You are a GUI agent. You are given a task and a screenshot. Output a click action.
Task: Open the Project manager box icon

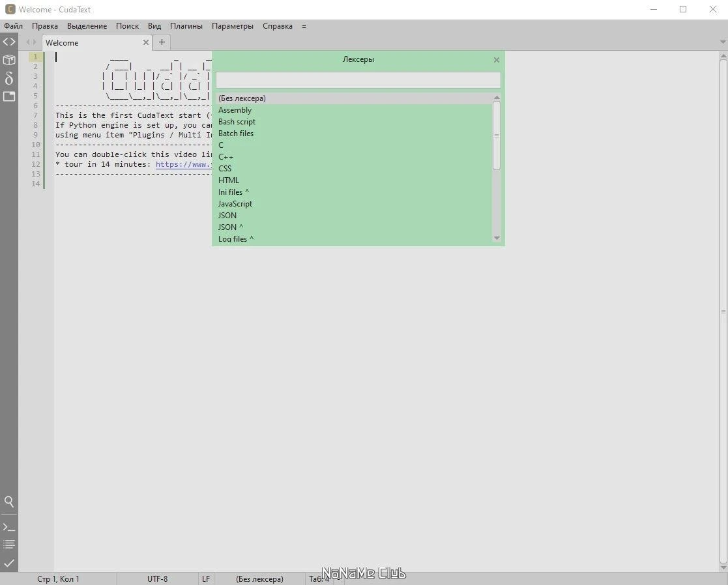click(x=9, y=60)
